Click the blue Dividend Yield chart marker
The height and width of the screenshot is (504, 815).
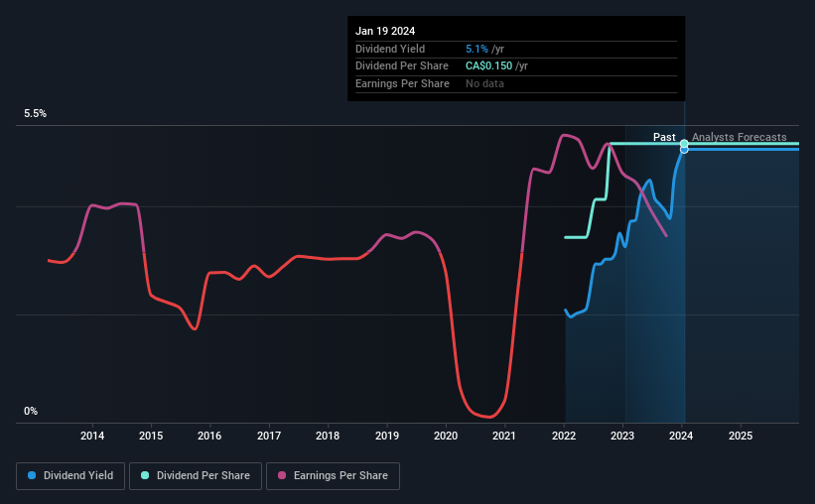684,150
